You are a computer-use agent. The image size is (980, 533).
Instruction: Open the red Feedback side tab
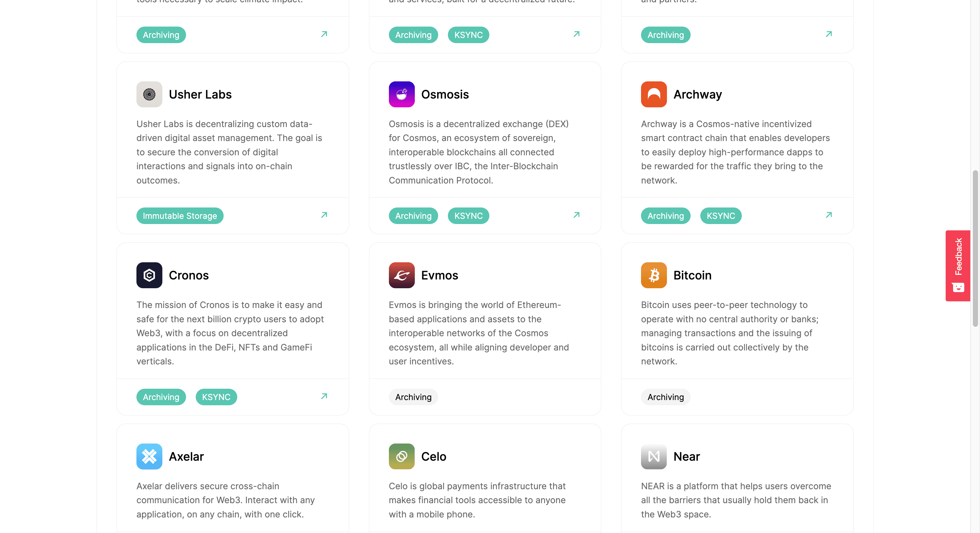[958, 266]
